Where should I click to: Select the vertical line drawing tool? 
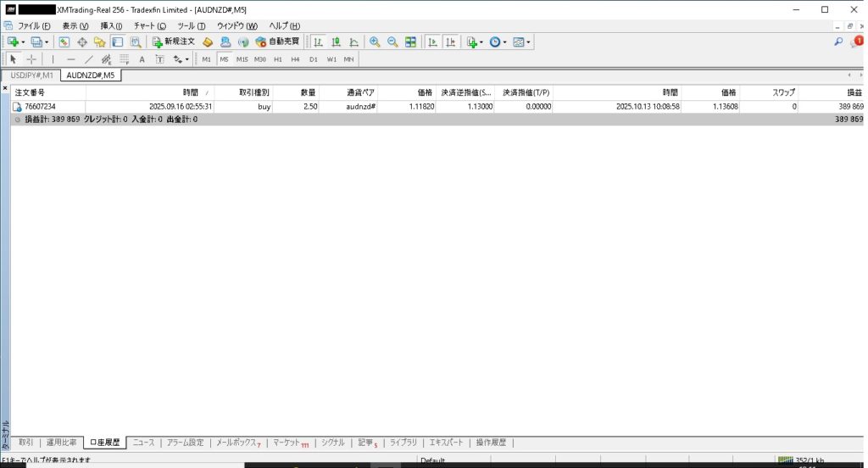coord(53,59)
